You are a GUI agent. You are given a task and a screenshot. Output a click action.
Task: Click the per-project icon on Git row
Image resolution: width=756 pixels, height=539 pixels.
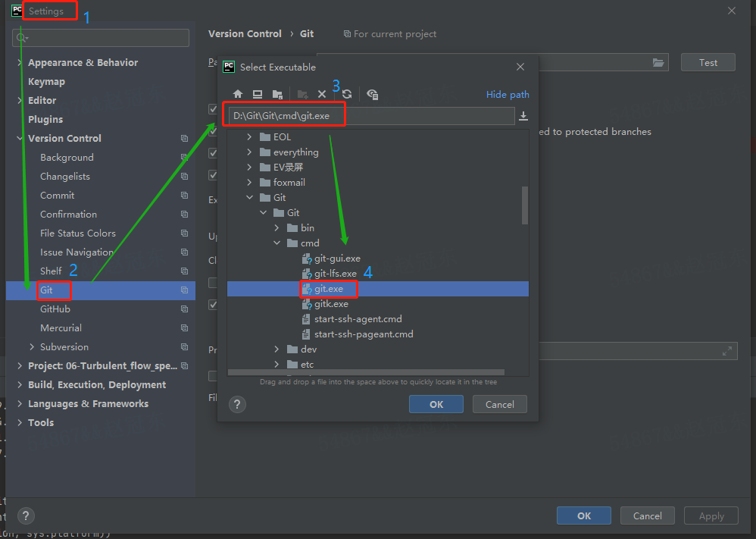pos(184,290)
